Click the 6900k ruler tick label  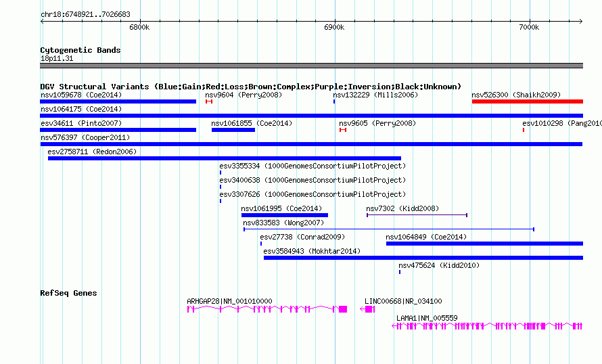pos(334,27)
